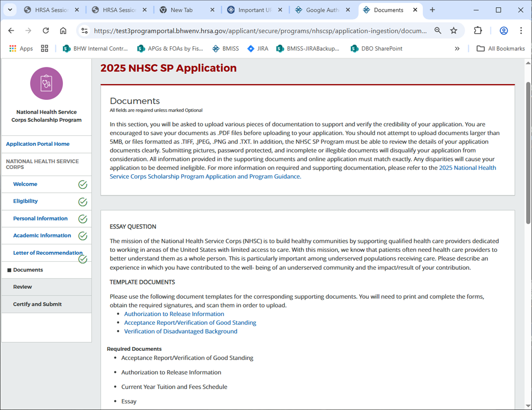Open the Chrome extensions puzzle icon

point(478,31)
